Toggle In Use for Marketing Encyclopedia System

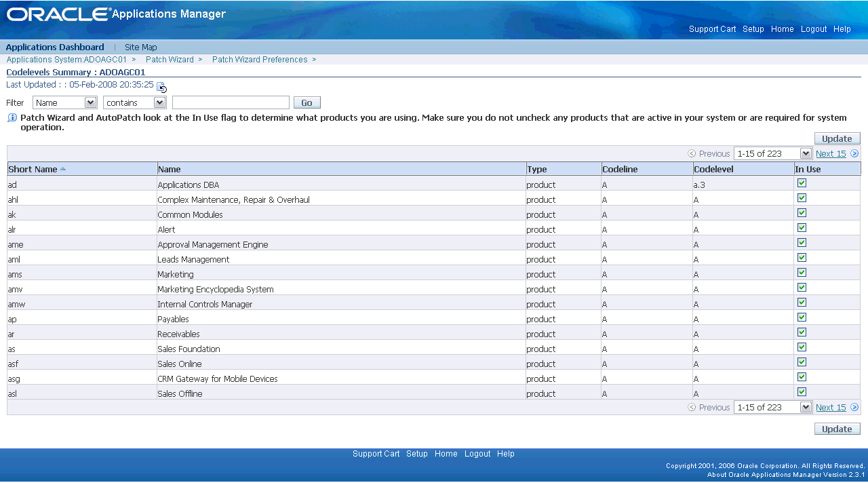[x=802, y=288]
